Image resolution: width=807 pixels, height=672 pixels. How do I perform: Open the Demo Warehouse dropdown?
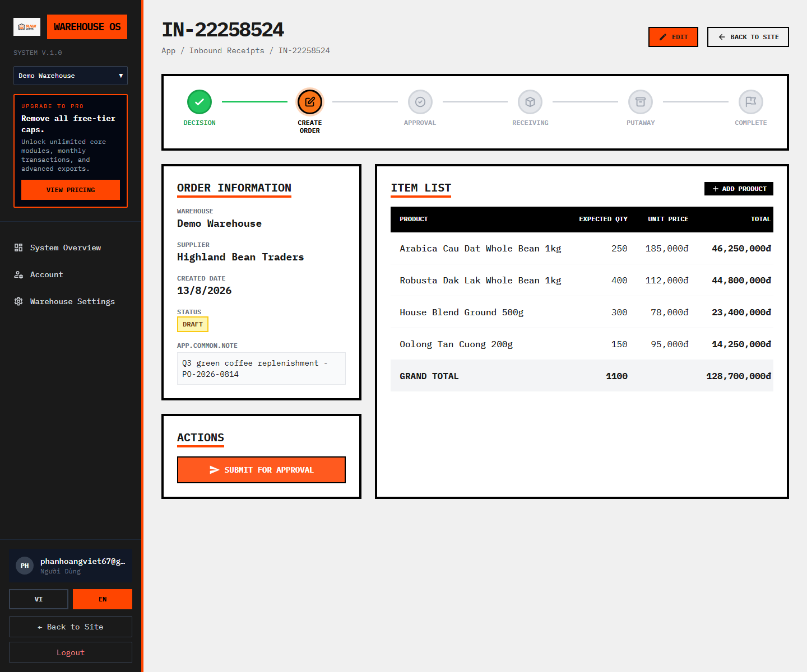coord(71,76)
